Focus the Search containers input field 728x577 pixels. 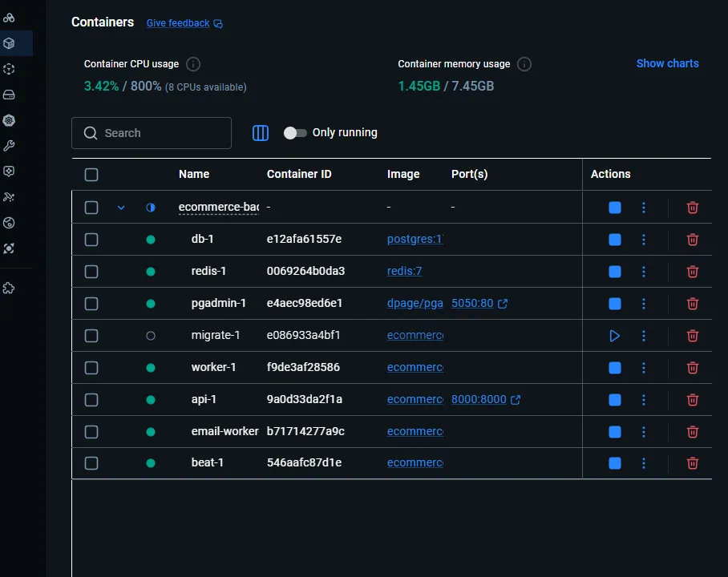[x=152, y=133]
